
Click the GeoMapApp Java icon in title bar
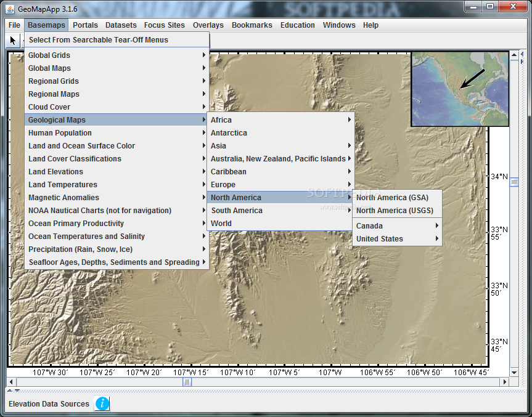pos(10,9)
